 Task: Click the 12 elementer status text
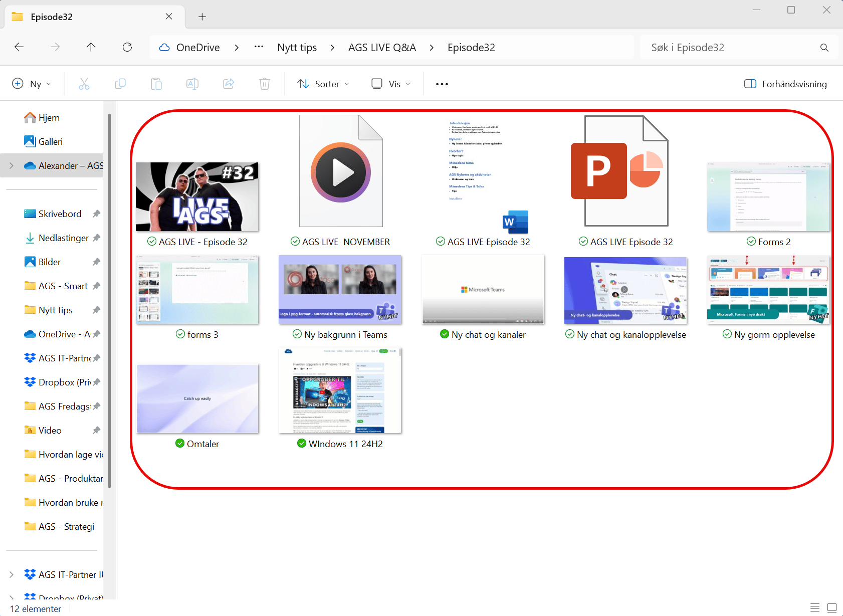tap(36, 608)
